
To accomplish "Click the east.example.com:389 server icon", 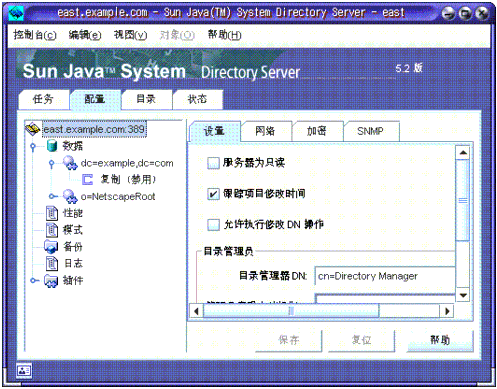I will pos(33,129).
